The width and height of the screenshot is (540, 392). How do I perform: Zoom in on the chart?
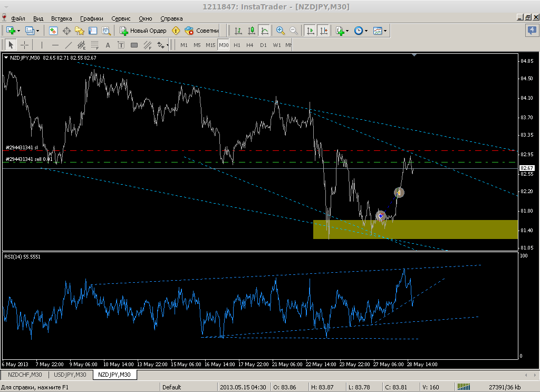coord(281,31)
